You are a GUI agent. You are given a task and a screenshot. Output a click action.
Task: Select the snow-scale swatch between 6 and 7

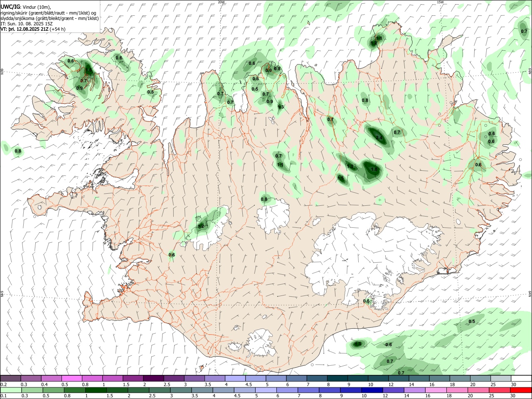296,378
